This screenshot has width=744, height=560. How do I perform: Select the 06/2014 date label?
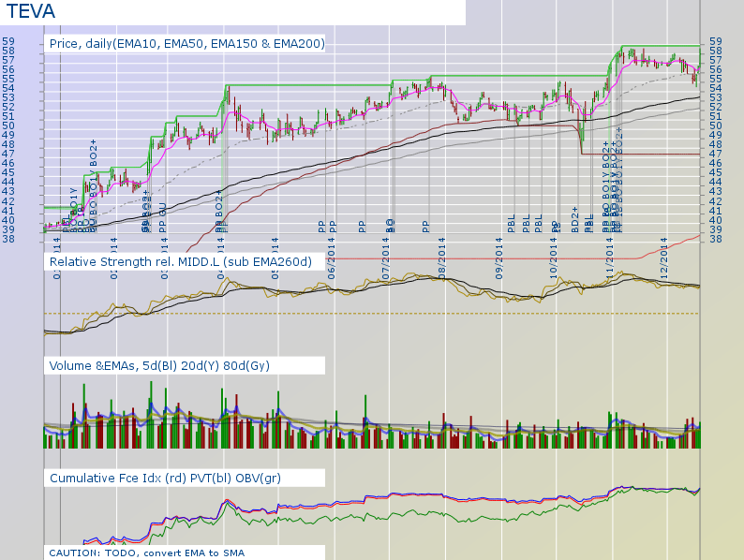pos(331,258)
